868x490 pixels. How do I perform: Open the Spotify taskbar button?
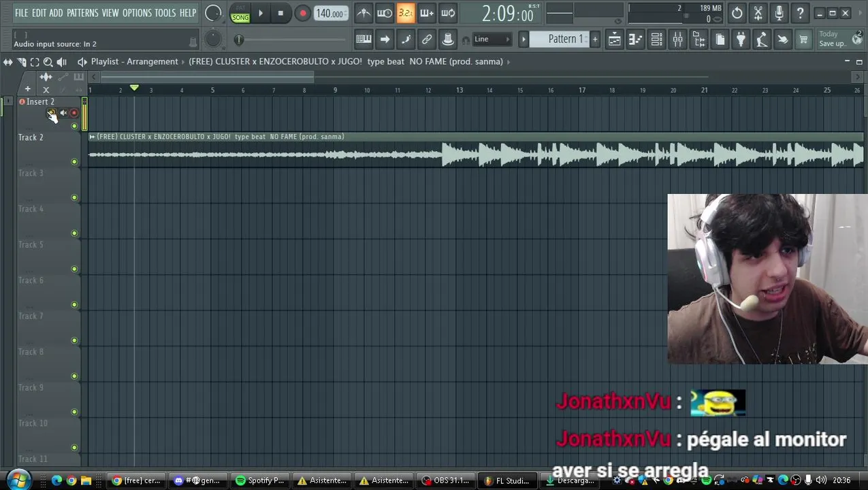259,480
